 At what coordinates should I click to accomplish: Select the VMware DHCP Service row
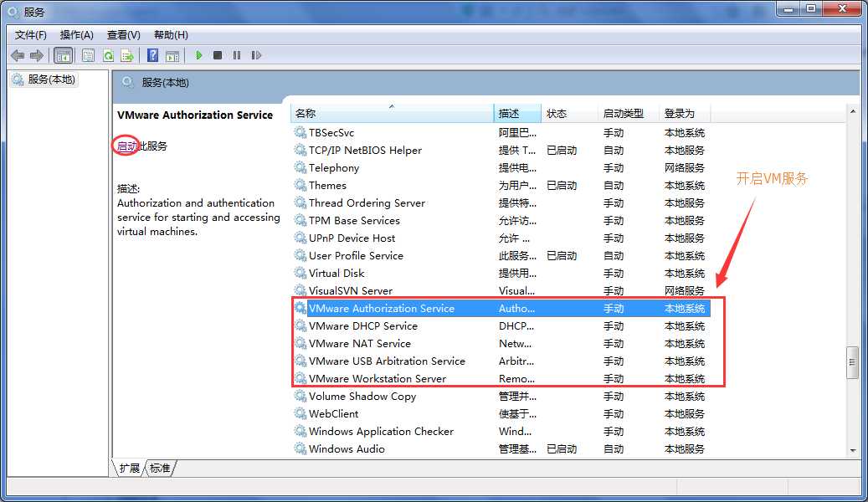click(x=501, y=326)
